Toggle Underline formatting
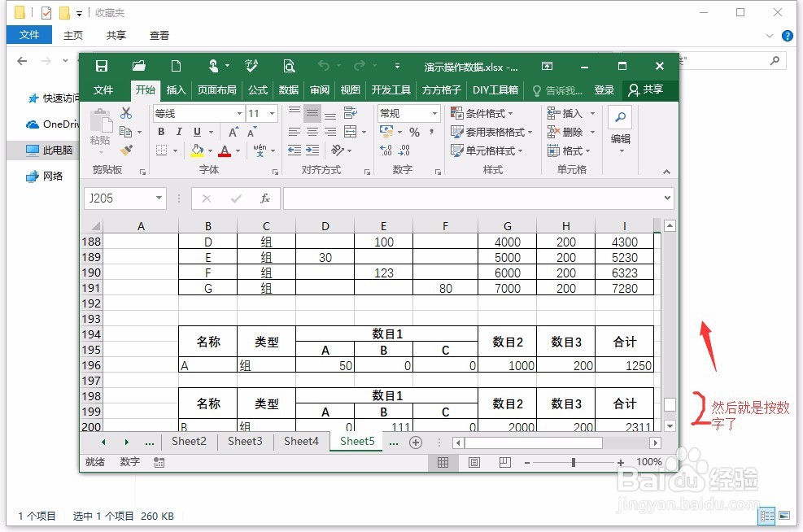Image resolution: width=803 pixels, height=532 pixels. point(197,132)
